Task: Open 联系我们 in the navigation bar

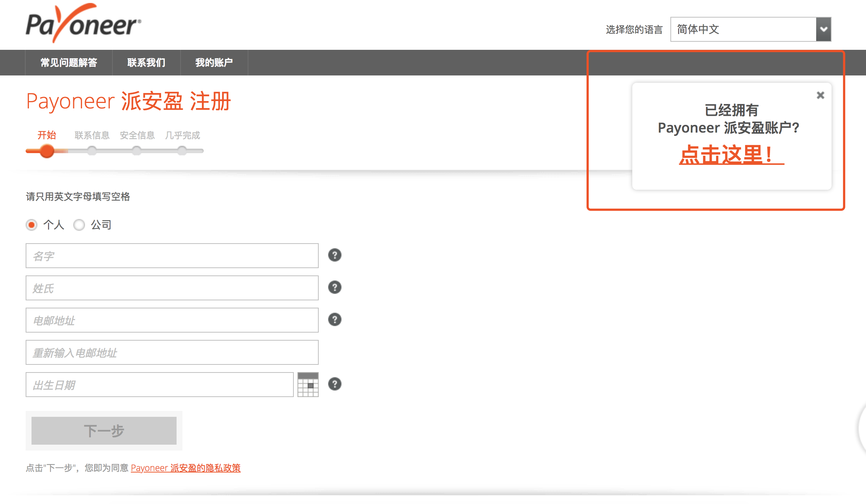Action: click(146, 63)
